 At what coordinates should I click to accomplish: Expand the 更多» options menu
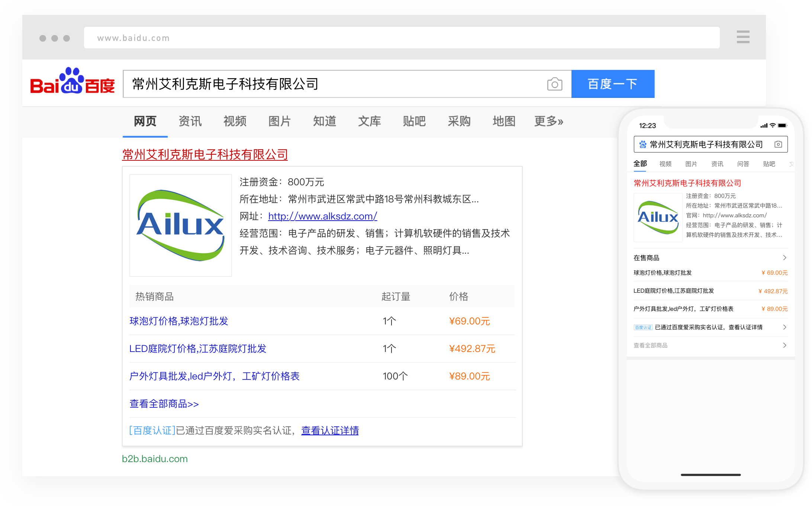(x=549, y=121)
